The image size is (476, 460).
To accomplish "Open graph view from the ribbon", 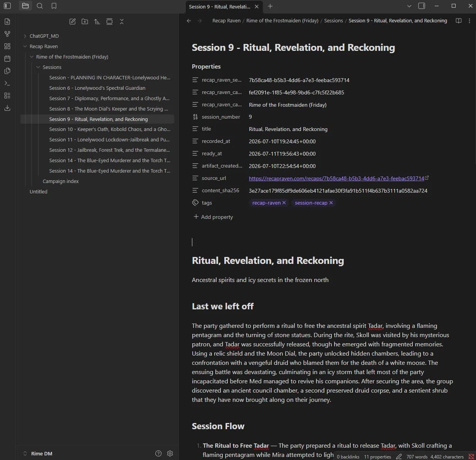I will click(x=7, y=34).
